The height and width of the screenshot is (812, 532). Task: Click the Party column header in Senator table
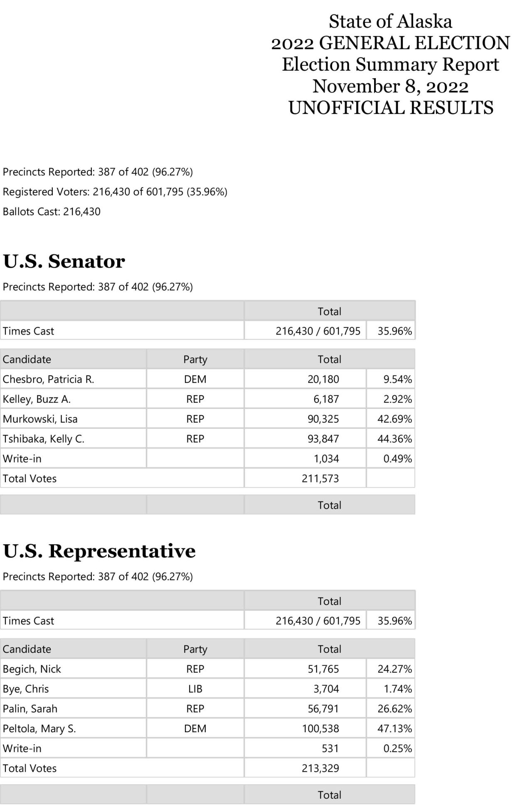[195, 359]
